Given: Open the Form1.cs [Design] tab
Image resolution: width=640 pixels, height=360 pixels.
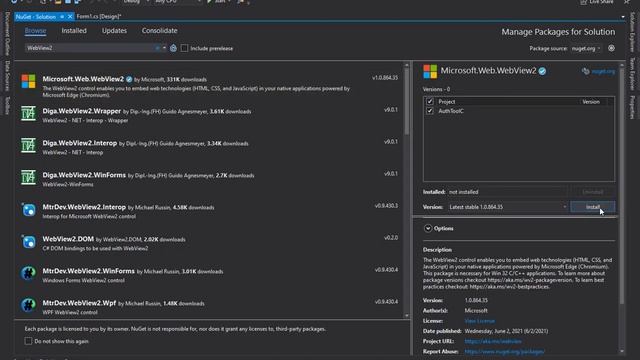Looking at the screenshot, I should coord(99,17).
